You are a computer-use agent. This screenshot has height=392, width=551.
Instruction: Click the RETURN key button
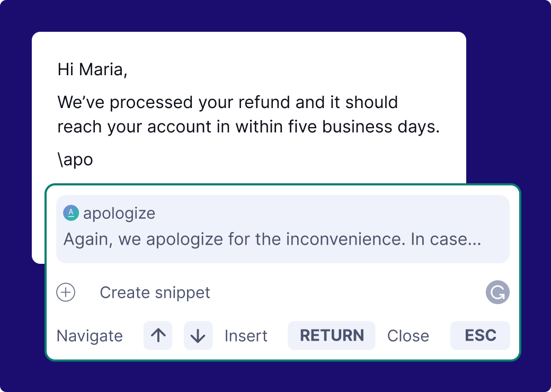coord(331,335)
